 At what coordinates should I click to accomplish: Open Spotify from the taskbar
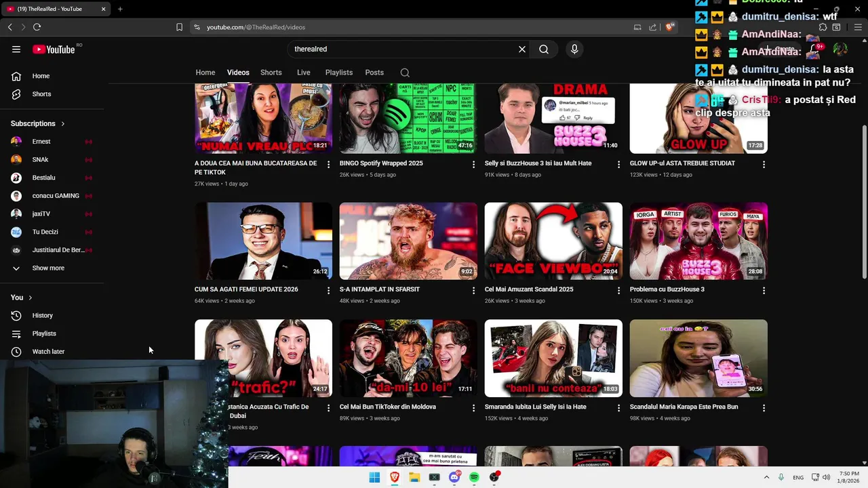[474, 477]
